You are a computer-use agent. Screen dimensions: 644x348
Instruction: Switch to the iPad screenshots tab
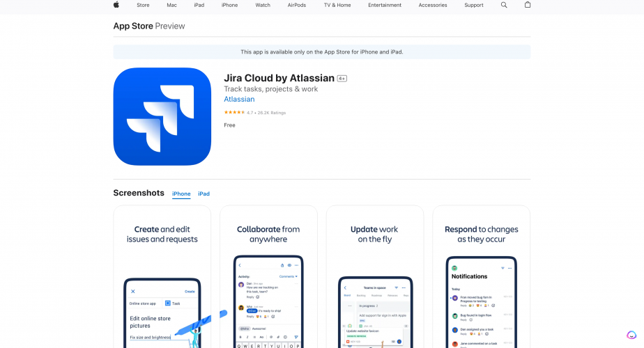204,193
